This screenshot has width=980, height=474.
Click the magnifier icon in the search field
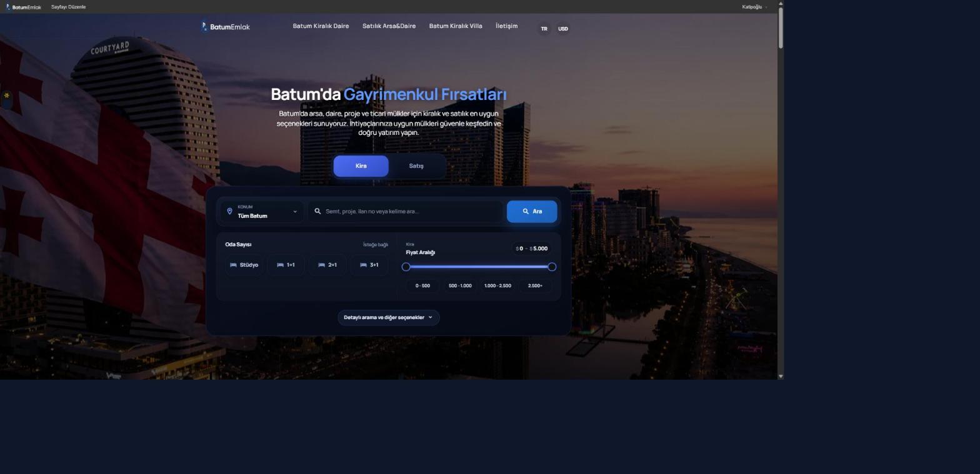point(317,211)
